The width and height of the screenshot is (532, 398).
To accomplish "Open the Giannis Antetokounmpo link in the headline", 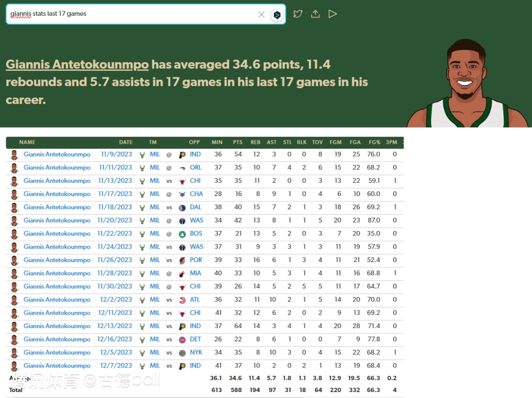I will [x=77, y=65].
